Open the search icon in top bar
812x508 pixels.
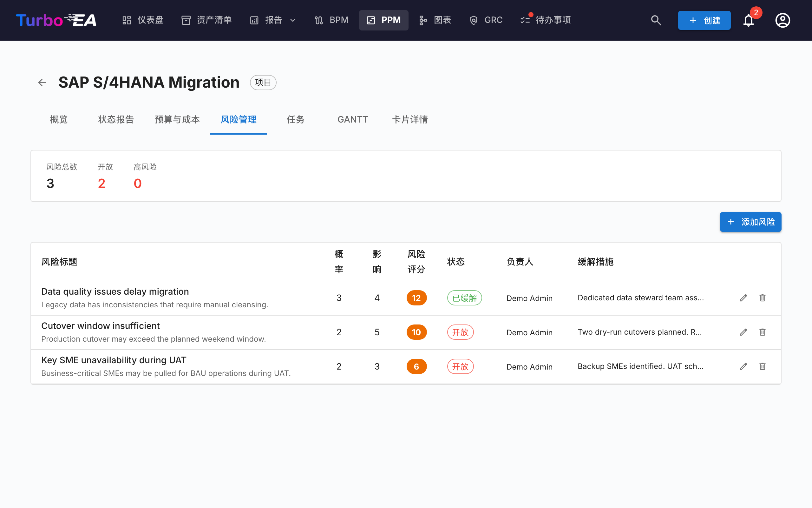[x=656, y=20]
